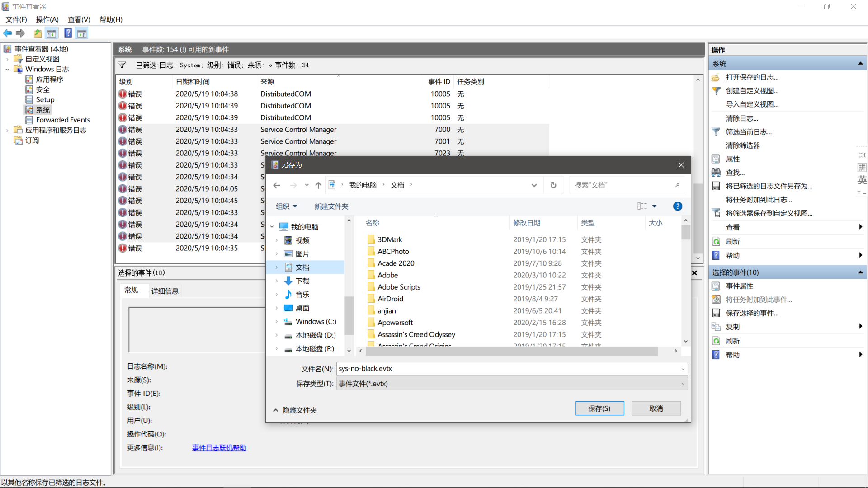Toggle console tree visibility from the toolbar
The width and height of the screenshot is (868, 488).
point(52,33)
